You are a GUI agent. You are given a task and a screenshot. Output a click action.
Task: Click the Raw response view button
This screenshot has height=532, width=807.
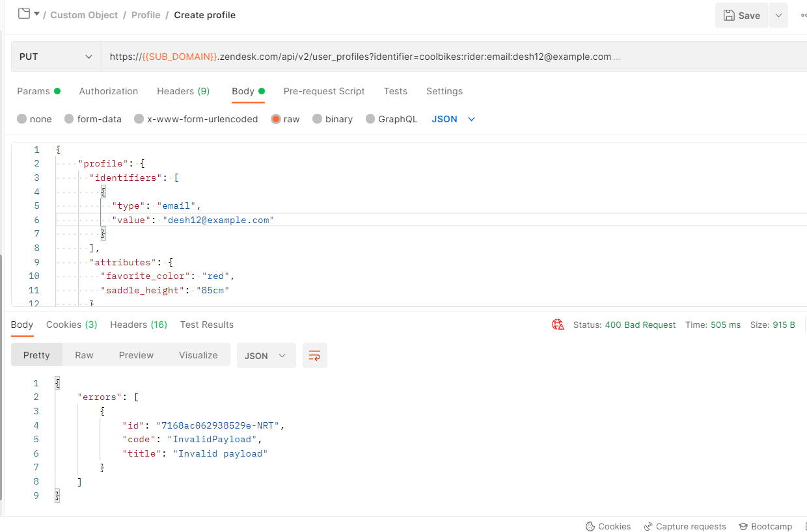(84, 355)
